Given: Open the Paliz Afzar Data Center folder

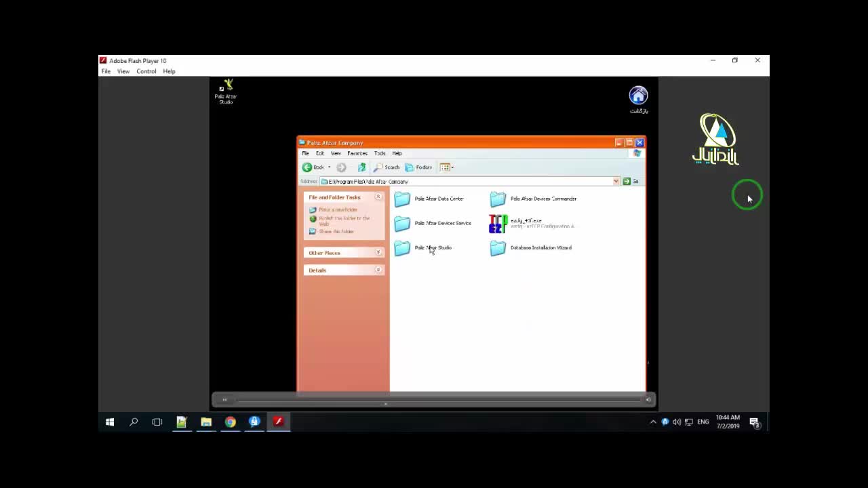Looking at the screenshot, I should (x=403, y=199).
